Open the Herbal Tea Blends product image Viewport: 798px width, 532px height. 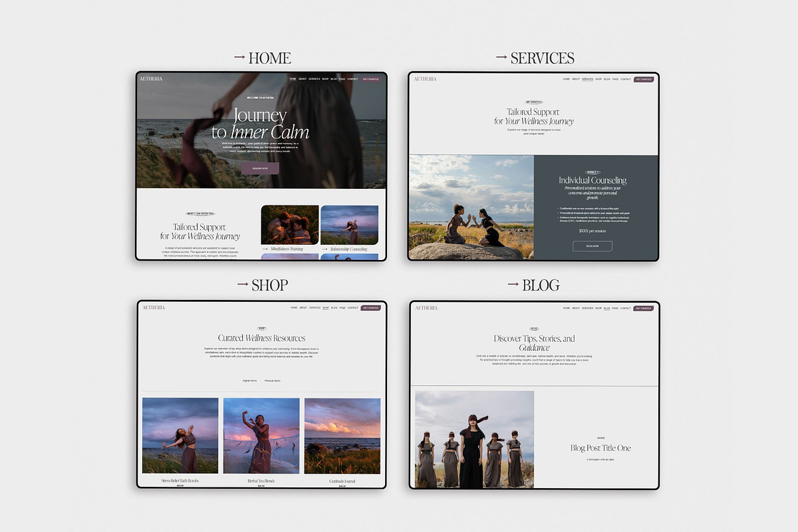(x=261, y=436)
